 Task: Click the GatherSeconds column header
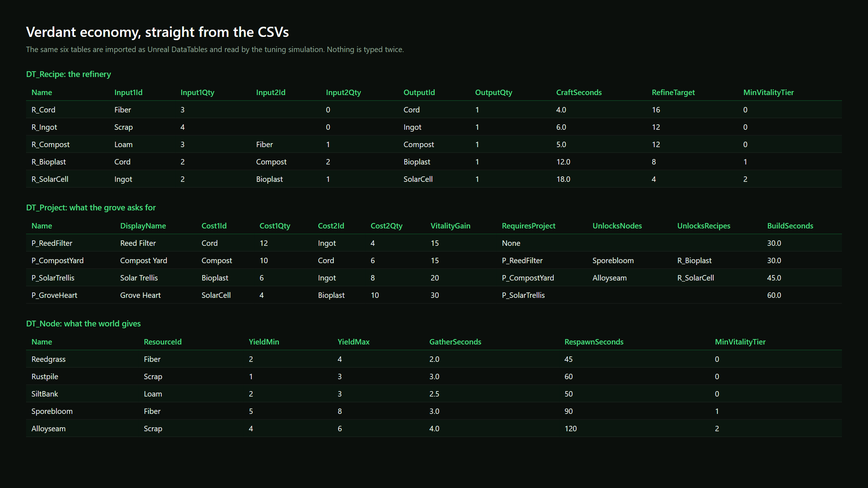[455, 342]
